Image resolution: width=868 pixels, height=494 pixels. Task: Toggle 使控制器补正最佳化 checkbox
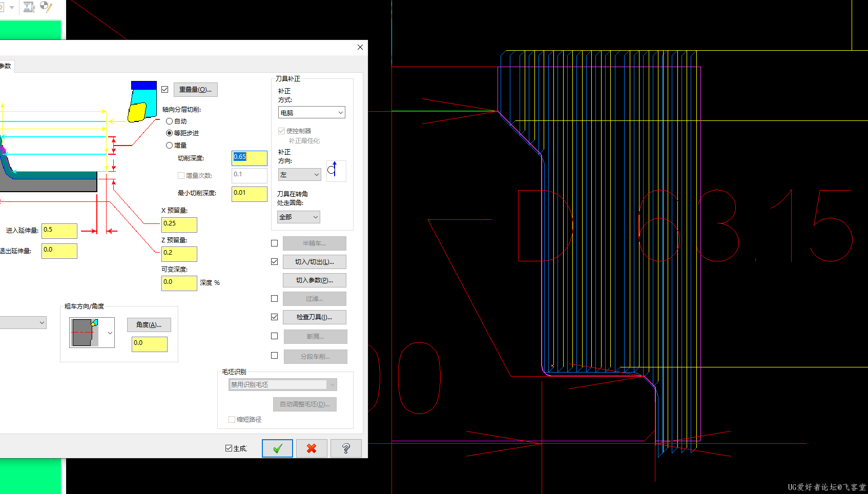click(x=281, y=131)
